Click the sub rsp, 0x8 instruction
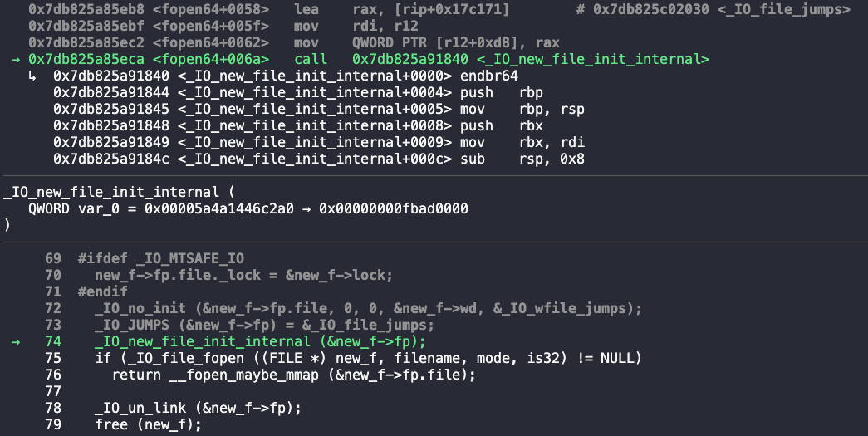 [x=522, y=159]
